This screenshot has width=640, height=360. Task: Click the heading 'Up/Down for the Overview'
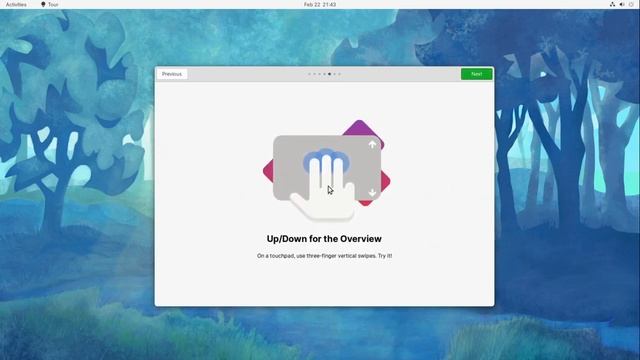click(x=324, y=239)
